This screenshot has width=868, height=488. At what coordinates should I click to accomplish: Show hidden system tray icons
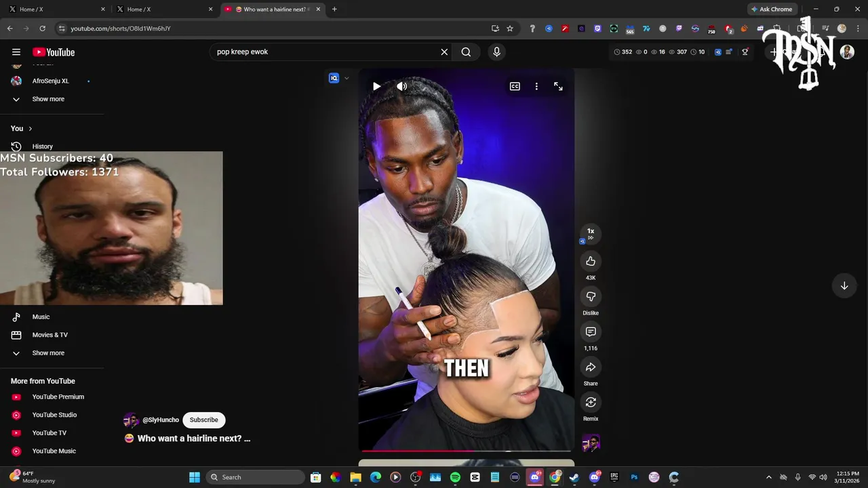(768, 477)
